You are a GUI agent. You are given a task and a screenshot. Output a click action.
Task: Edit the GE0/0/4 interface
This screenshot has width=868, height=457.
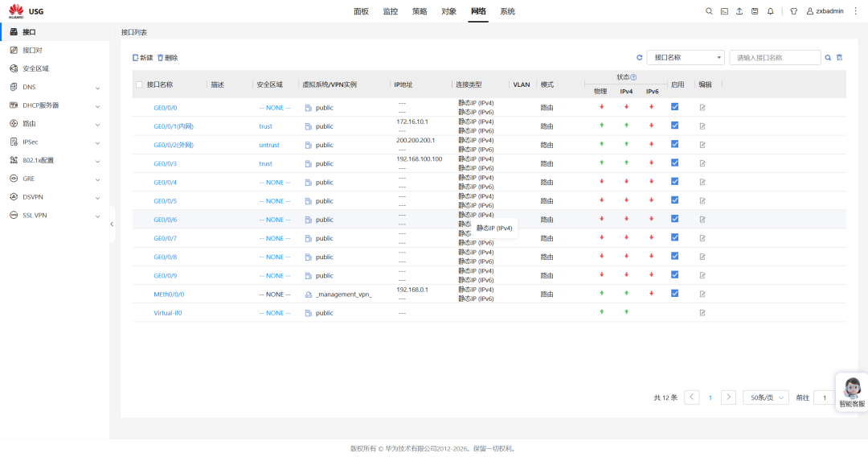point(702,183)
